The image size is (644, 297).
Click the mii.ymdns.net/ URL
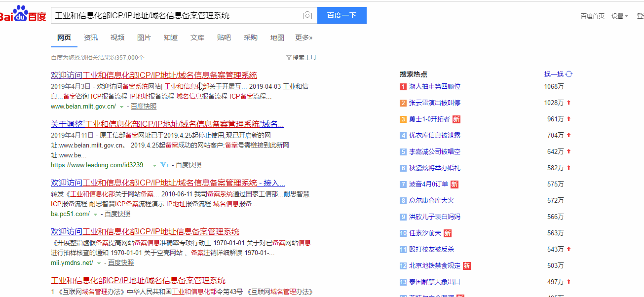pyautogui.click(x=72, y=262)
